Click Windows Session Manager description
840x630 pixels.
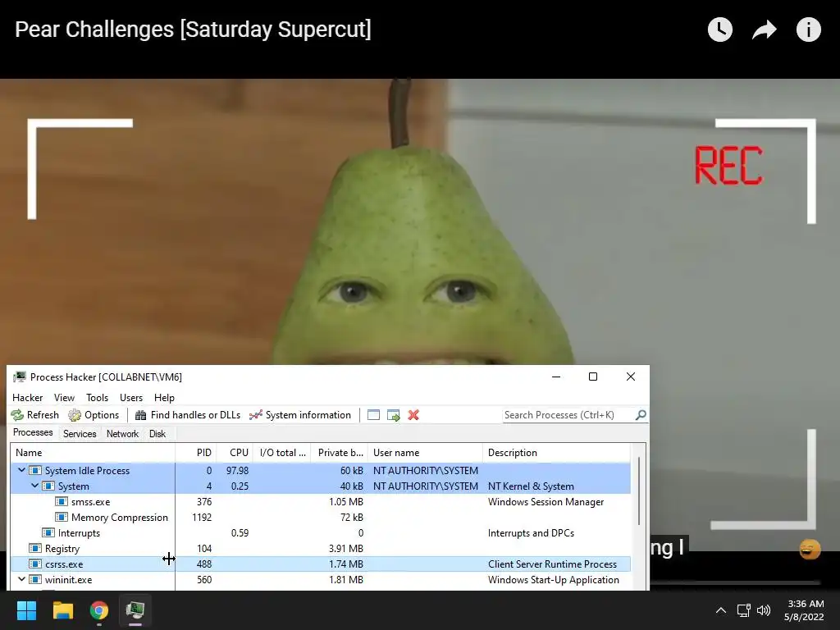click(x=546, y=502)
